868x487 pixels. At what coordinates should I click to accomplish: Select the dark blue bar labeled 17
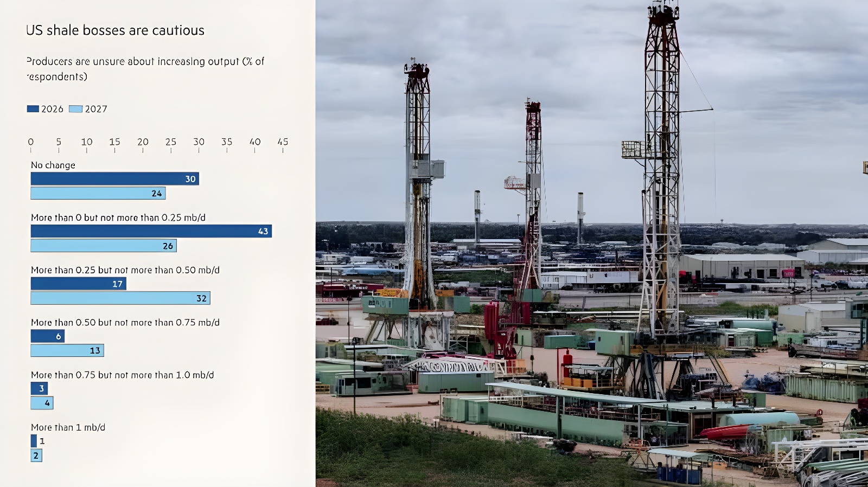(78, 284)
